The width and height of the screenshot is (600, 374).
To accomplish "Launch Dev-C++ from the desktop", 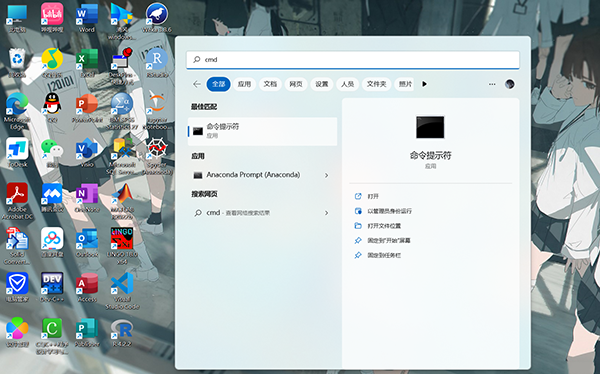I will (52, 287).
